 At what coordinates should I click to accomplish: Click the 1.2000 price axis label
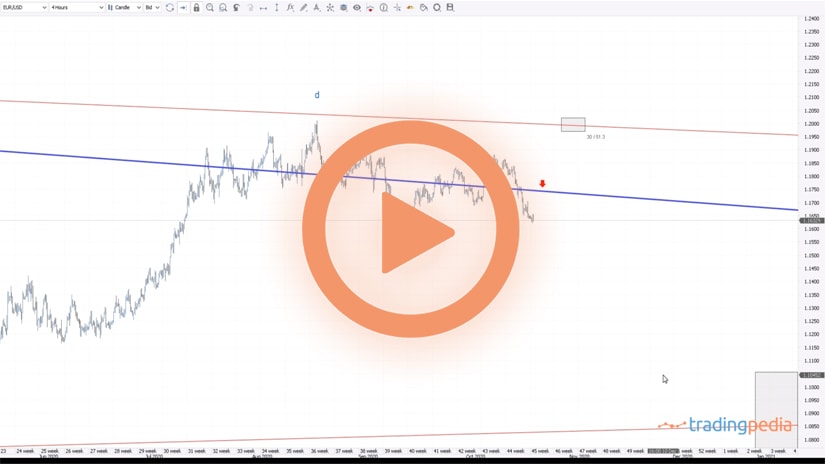[x=812, y=124]
